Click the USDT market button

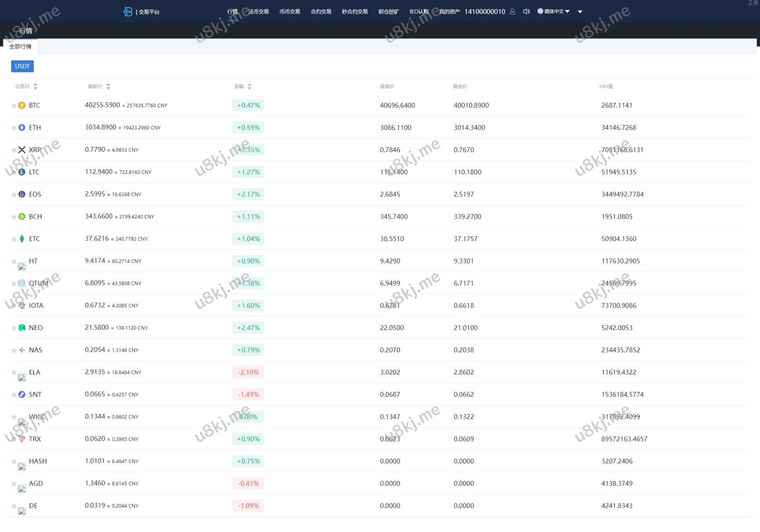[x=22, y=66]
